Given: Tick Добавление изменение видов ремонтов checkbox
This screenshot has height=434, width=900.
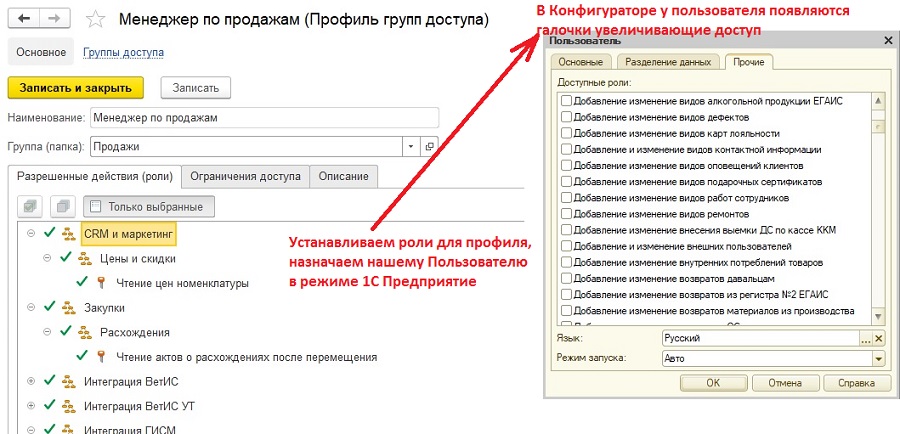Looking at the screenshot, I should (x=567, y=214).
